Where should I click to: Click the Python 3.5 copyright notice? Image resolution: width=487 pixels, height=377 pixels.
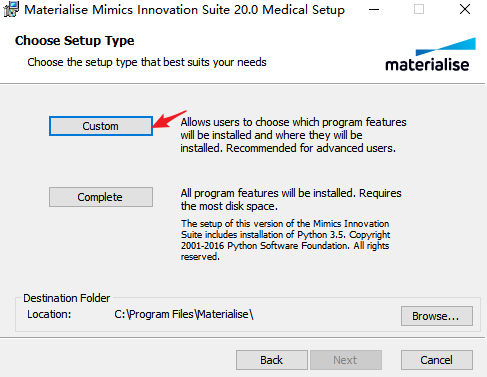tap(285, 240)
